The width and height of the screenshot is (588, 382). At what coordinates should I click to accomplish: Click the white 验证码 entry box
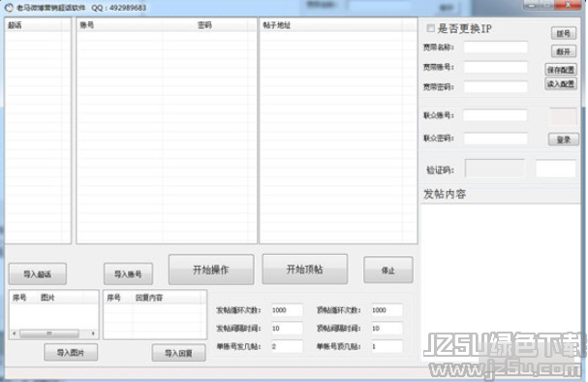[x=556, y=169]
